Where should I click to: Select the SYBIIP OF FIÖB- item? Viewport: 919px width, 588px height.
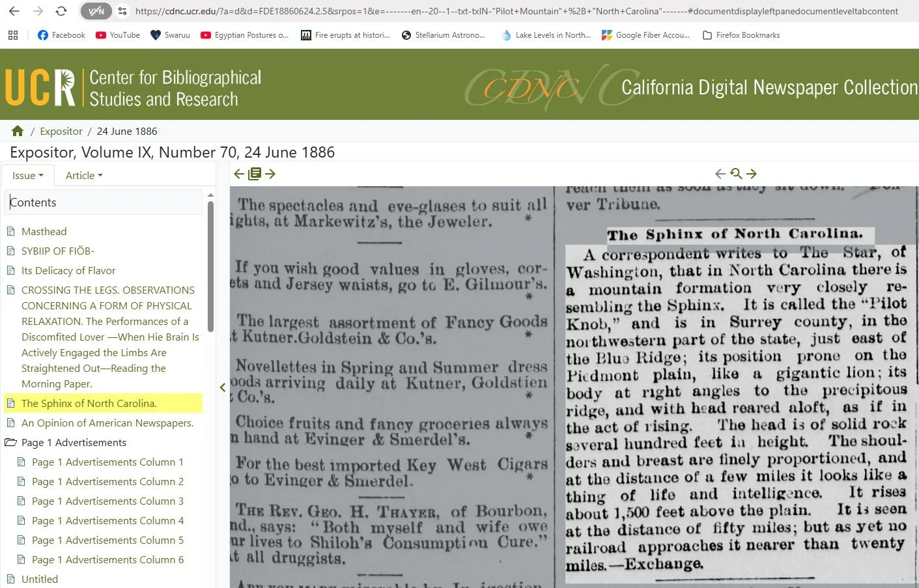click(58, 251)
